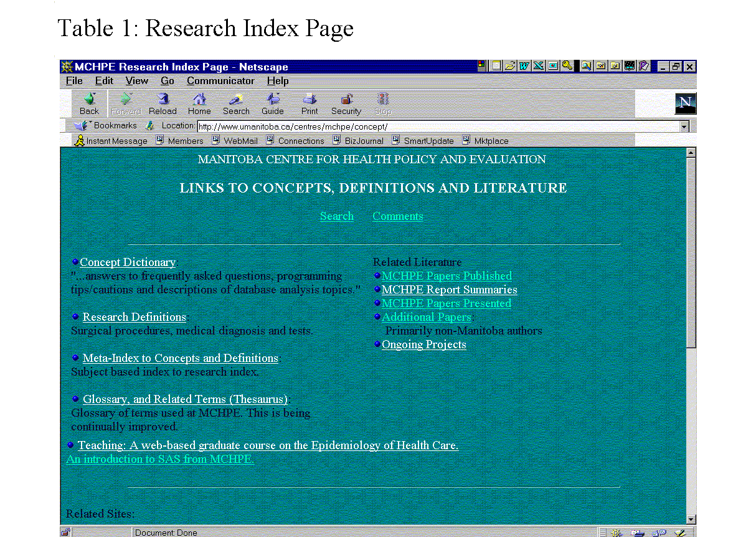Open the Instant Message shortcut
This screenshot has width=756, height=537.
[x=111, y=141]
